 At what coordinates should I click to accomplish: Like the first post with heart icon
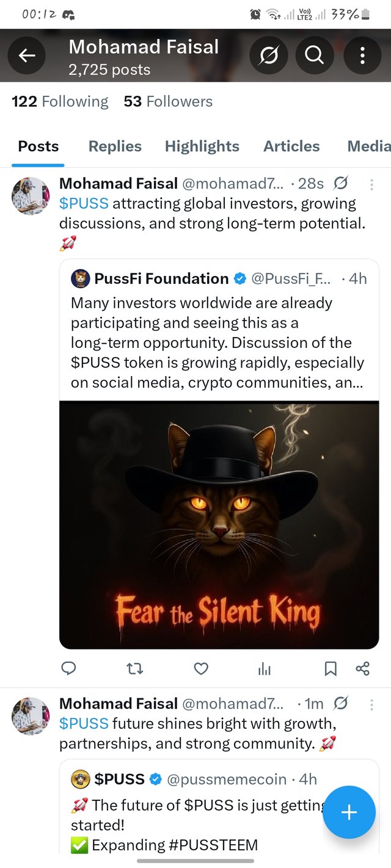(x=201, y=669)
